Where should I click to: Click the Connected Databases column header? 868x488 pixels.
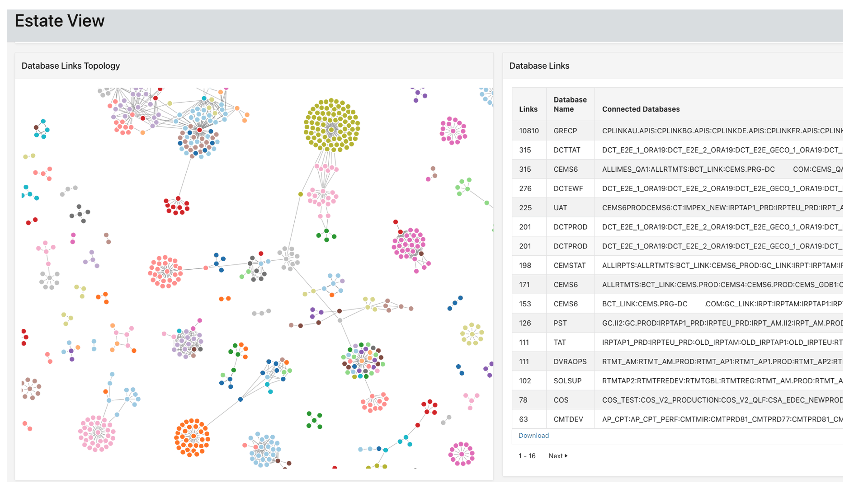coord(641,109)
